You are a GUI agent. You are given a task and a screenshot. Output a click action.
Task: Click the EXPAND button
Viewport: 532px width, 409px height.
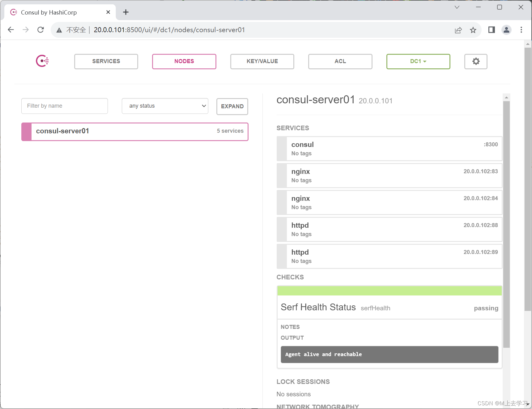pyautogui.click(x=232, y=106)
